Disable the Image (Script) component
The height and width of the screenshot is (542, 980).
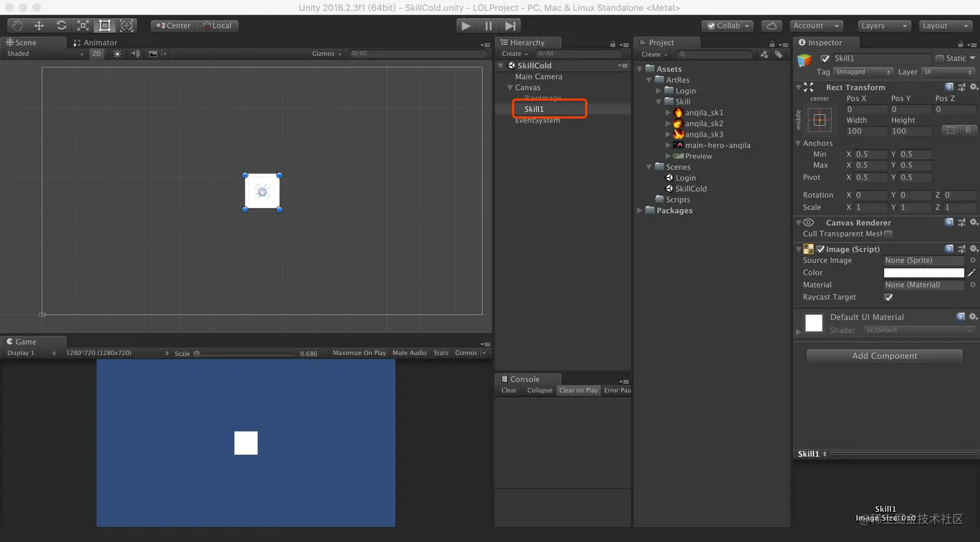coord(821,249)
